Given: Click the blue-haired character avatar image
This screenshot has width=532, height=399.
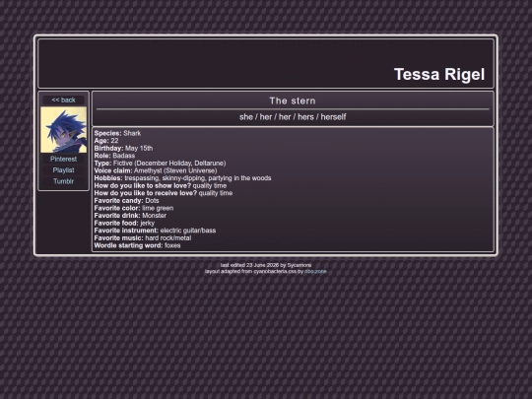Looking at the screenshot, I should [63, 130].
